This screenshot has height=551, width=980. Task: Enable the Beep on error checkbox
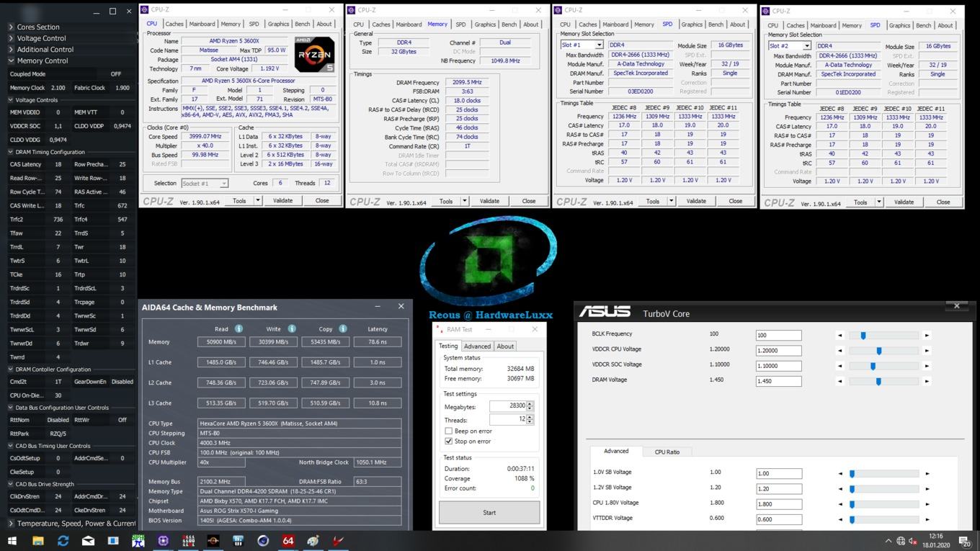(448, 431)
